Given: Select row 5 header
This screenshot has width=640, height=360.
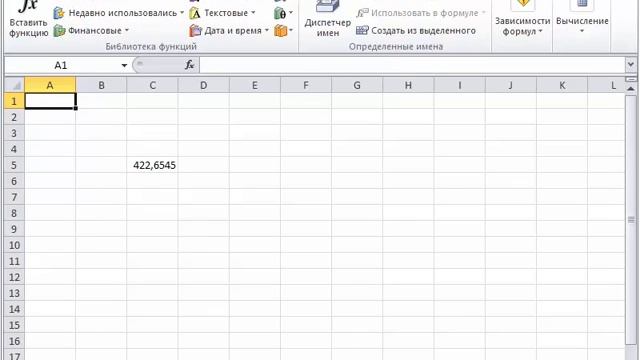Looking at the screenshot, I should point(14,165).
